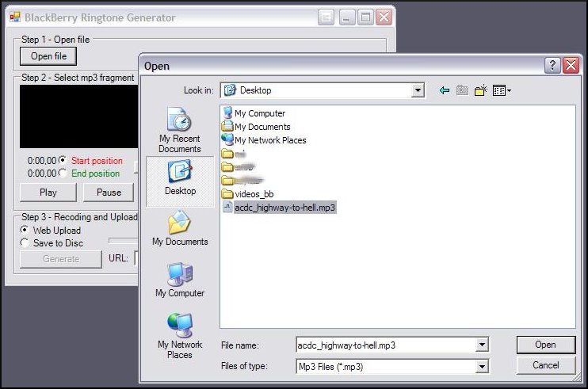Create a new folder via toolbar icon
This screenshot has width=588, height=389.
pyautogui.click(x=480, y=90)
